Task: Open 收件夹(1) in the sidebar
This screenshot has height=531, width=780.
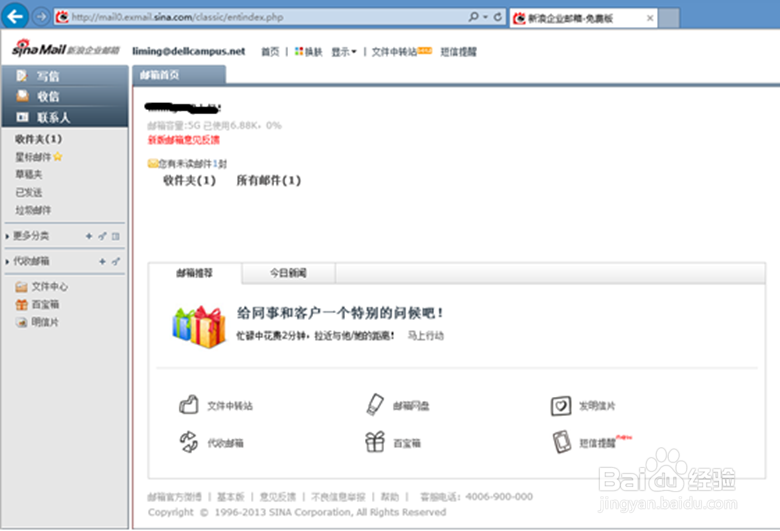Action: 38,139
